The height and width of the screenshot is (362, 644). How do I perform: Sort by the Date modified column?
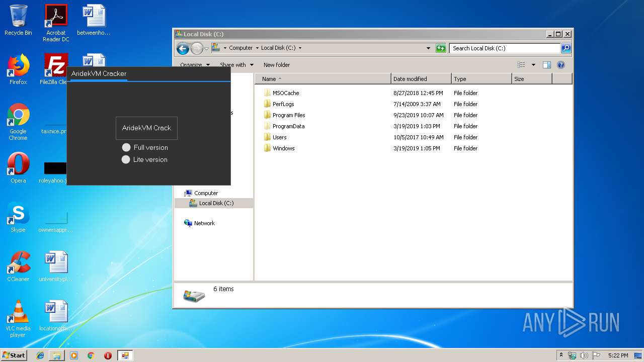(x=421, y=79)
